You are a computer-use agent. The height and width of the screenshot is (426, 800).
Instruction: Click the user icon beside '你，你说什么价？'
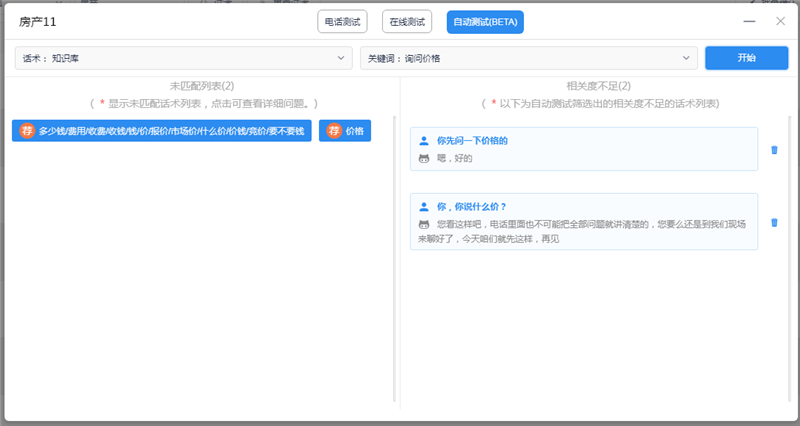(424, 207)
